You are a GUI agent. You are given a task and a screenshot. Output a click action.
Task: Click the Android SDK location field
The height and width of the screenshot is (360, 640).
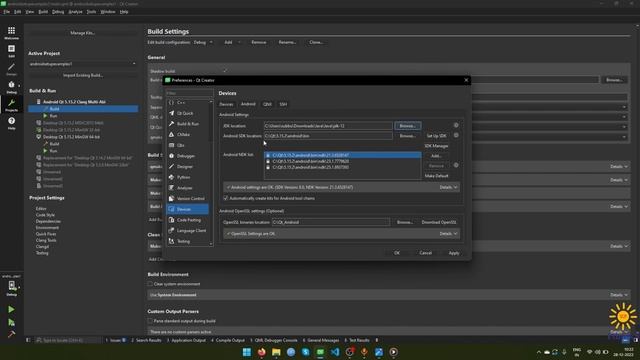(328, 136)
